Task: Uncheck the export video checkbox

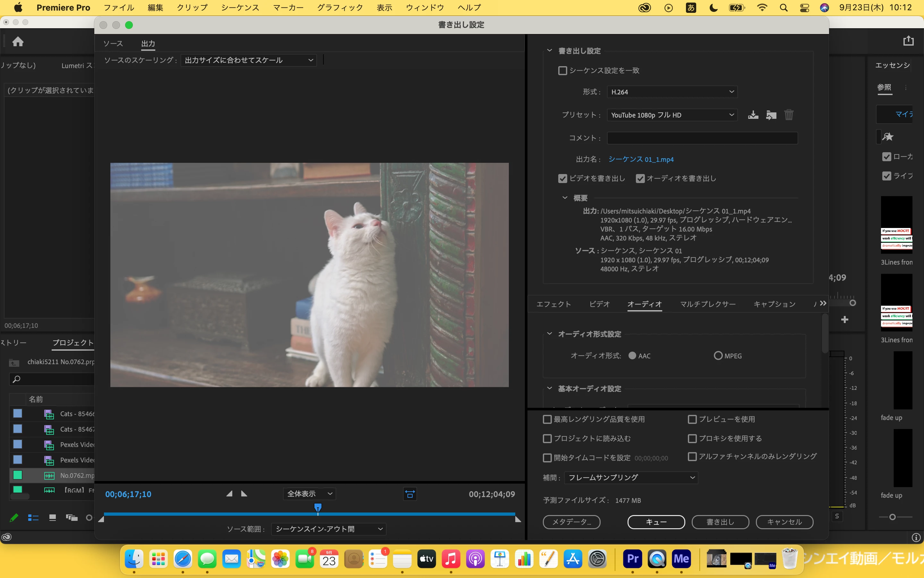Action: click(x=562, y=179)
